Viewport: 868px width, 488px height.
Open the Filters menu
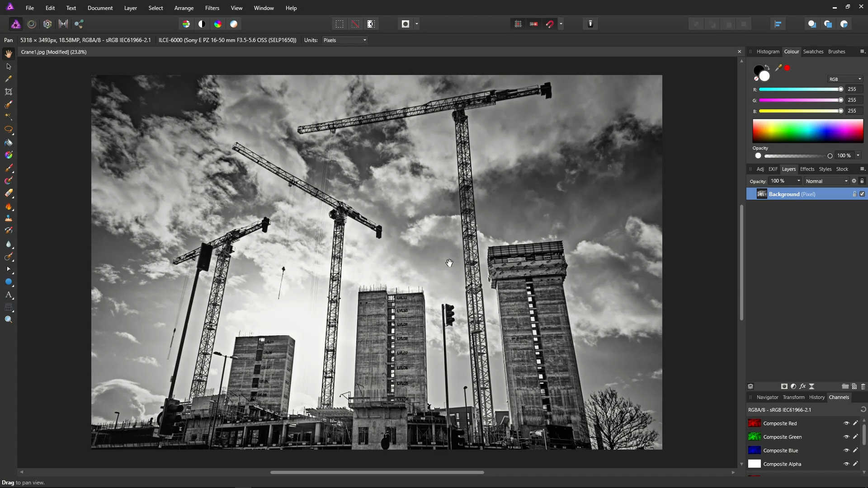tap(212, 8)
